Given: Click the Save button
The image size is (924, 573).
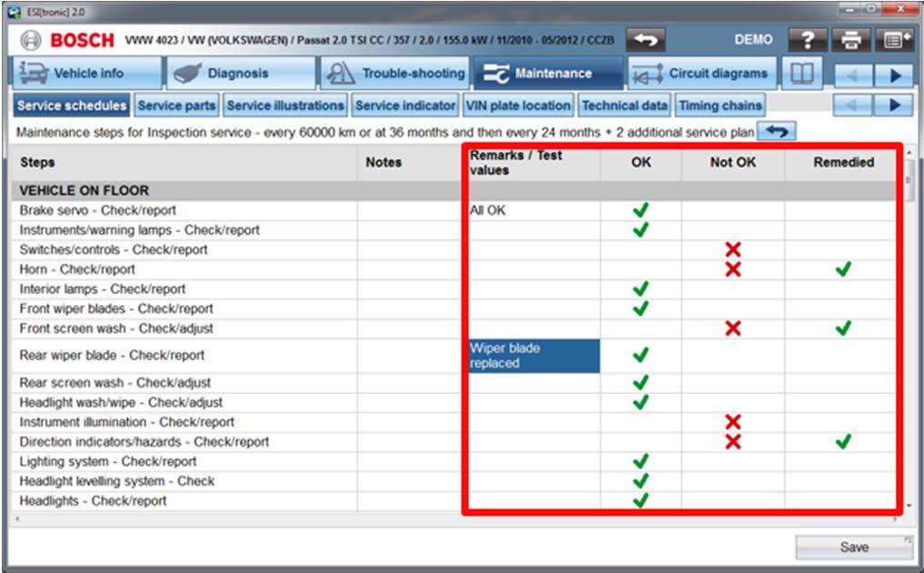Looking at the screenshot, I should click(x=854, y=547).
